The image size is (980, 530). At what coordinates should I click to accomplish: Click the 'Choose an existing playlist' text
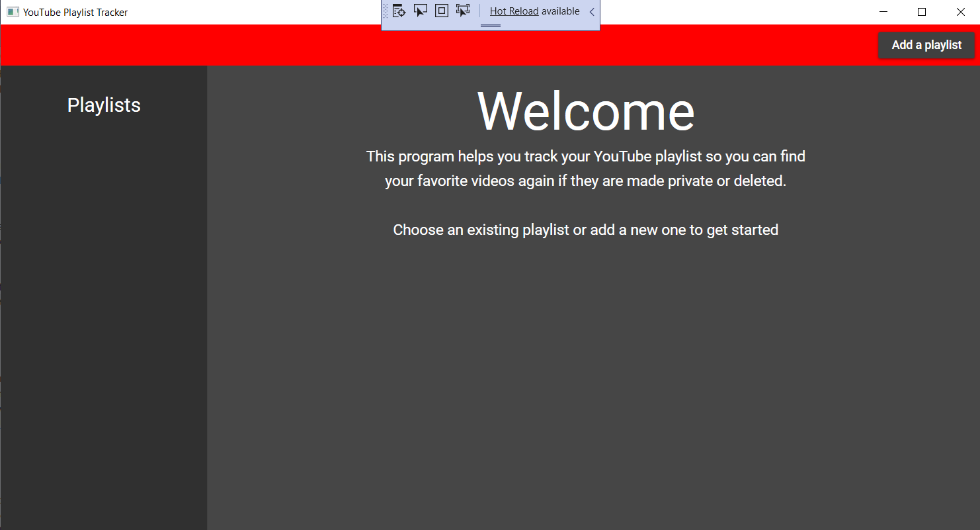pyautogui.click(x=586, y=230)
